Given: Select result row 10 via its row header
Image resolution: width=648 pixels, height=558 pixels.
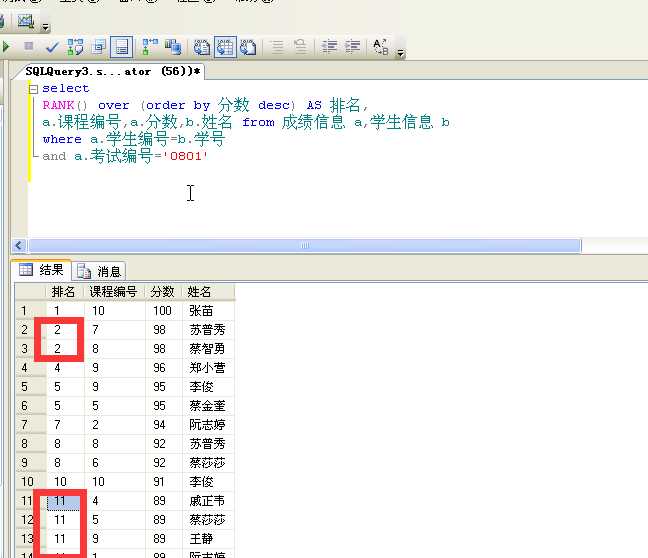Looking at the screenshot, I should pos(31,482).
